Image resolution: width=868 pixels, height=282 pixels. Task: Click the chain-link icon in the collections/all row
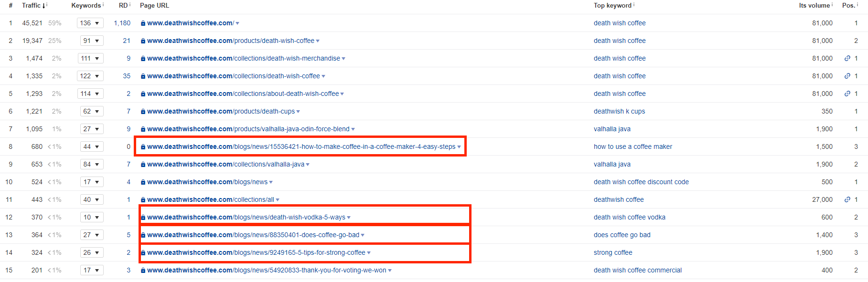click(x=847, y=199)
